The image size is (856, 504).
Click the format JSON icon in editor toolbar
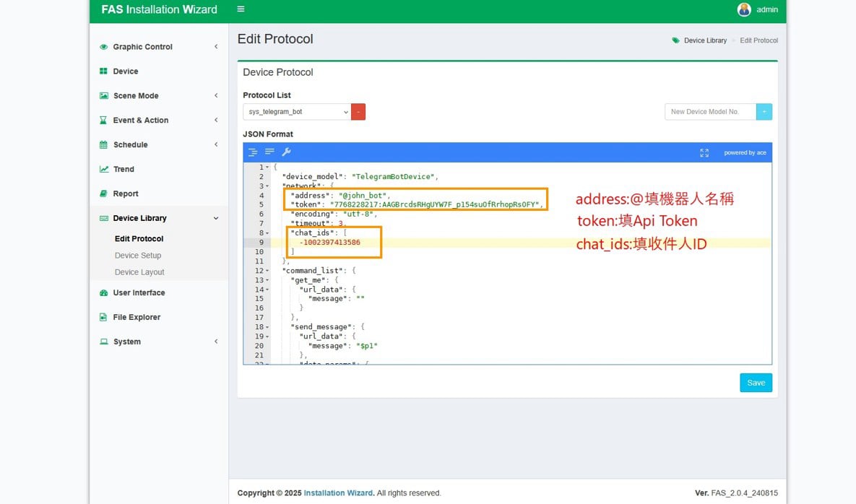pos(253,152)
